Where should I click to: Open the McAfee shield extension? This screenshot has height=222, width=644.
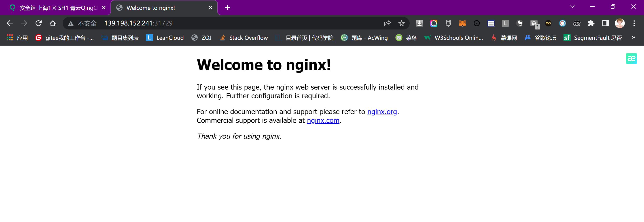pos(448,23)
